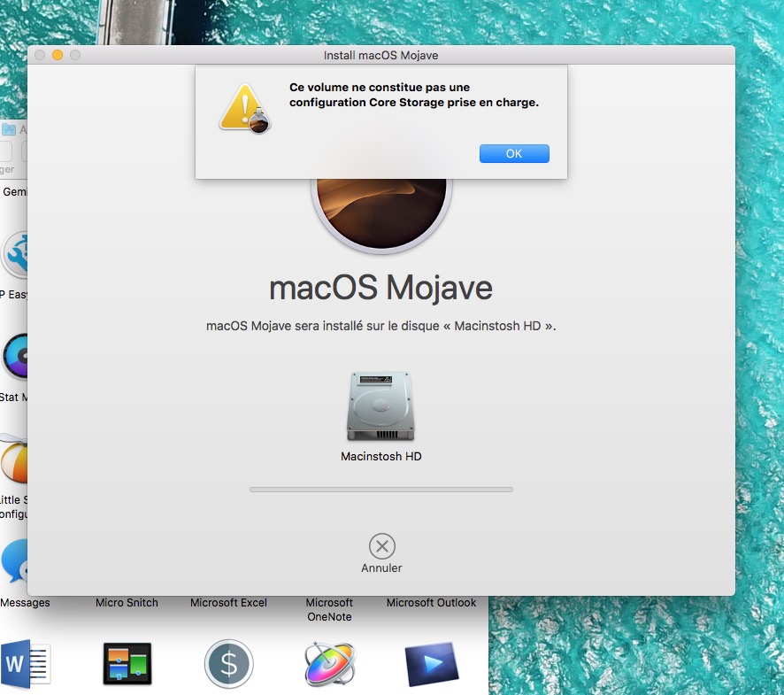
Task: Click the Core Storage warning message text
Action: coord(414,95)
